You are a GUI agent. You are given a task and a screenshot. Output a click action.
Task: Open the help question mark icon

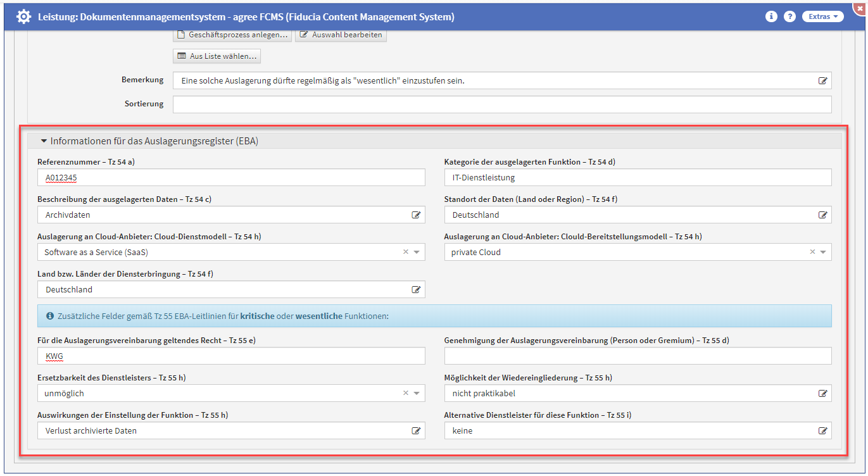789,16
